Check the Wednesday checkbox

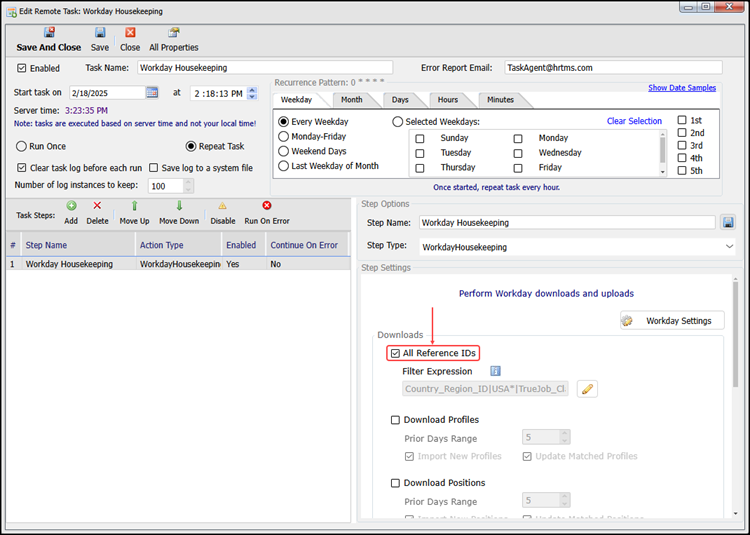[518, 153]
